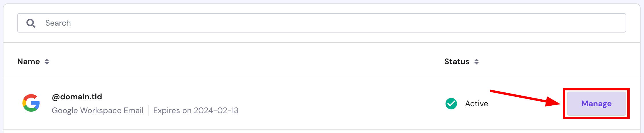Click the green checkmark status icon

tap(451, 104)
